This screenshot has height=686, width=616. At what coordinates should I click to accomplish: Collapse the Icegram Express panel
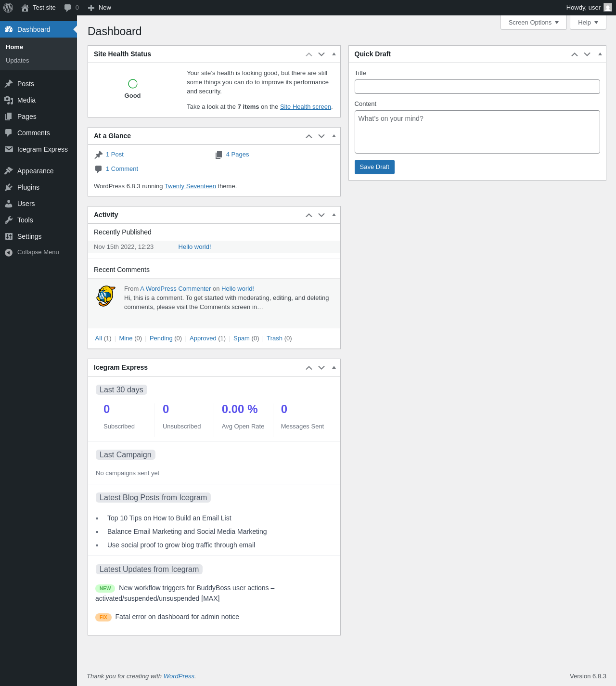(334, 368)
